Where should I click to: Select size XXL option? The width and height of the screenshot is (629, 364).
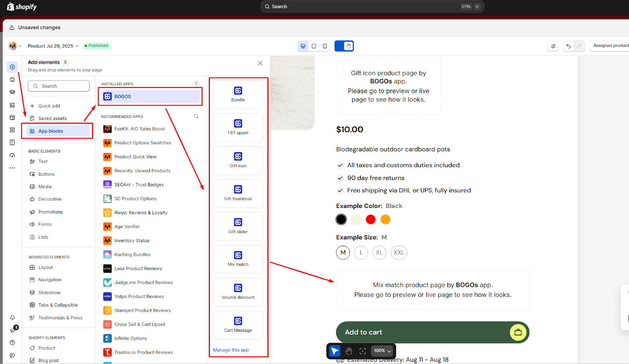[x=399, y=252]
